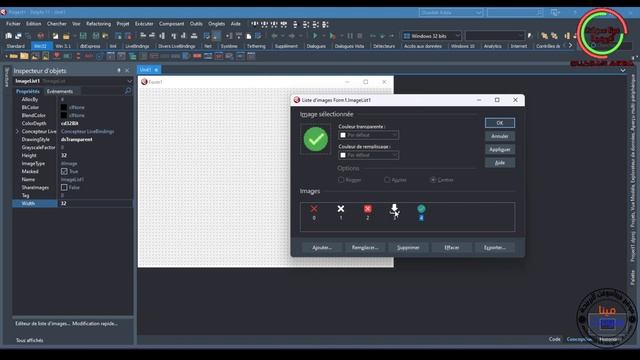Switch to the Evénements tab
This screenshot has height=360, width=640.
[60, 91]
